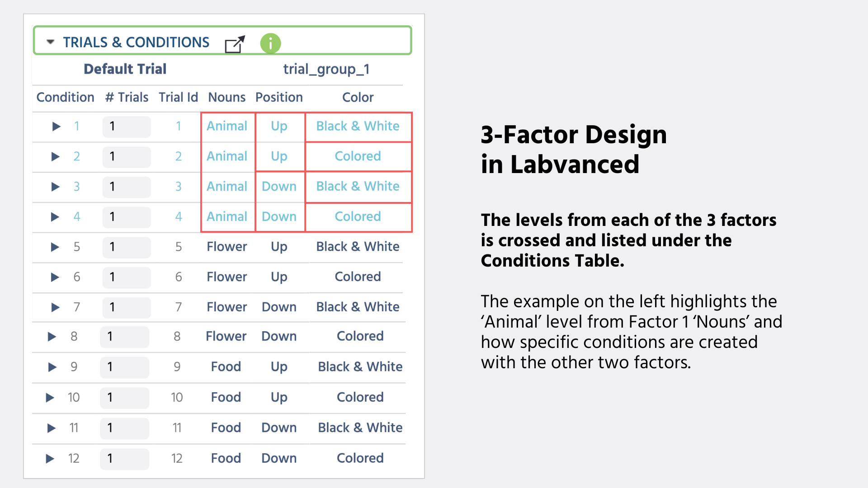The height and width of the screenshot is (488, 868).
Task: Expand condition 11 using its triangle
Action: (x=50, y=428)
